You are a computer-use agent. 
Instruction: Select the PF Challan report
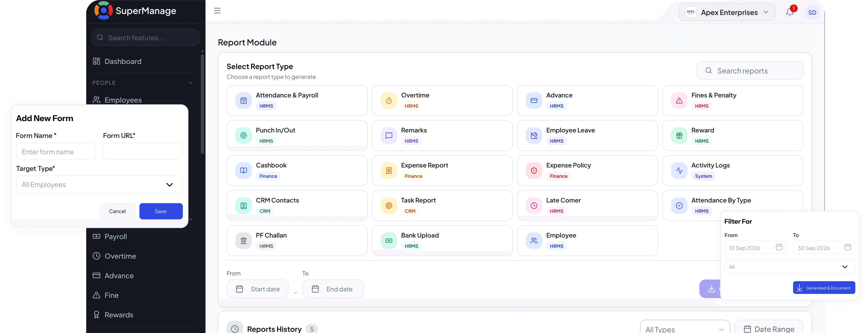pos(297,241)
